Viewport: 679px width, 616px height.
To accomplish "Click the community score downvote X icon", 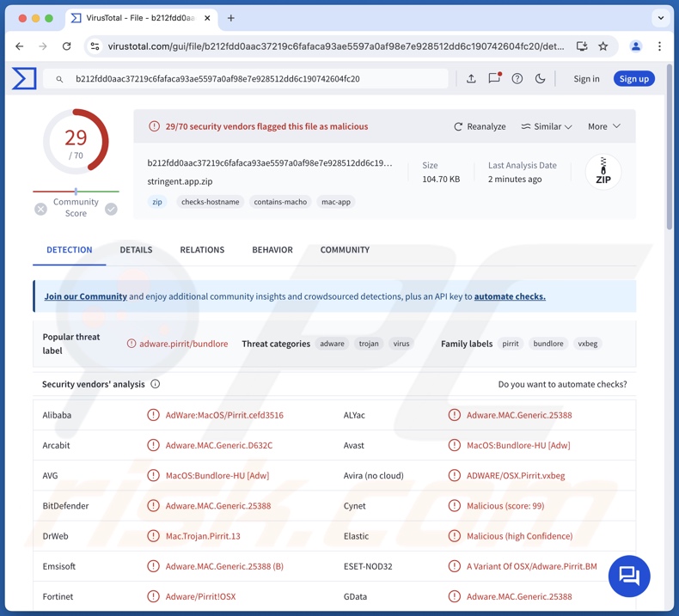I will point(40,210).
